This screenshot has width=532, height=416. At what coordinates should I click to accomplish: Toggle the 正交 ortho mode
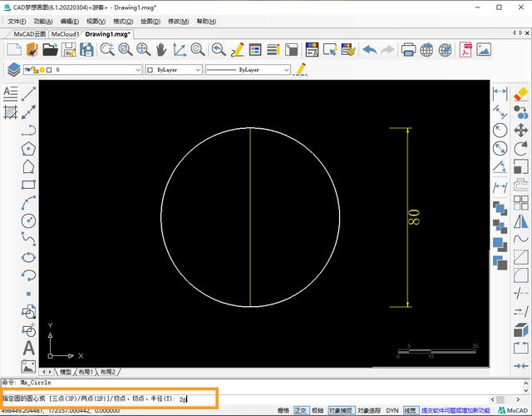301,410
